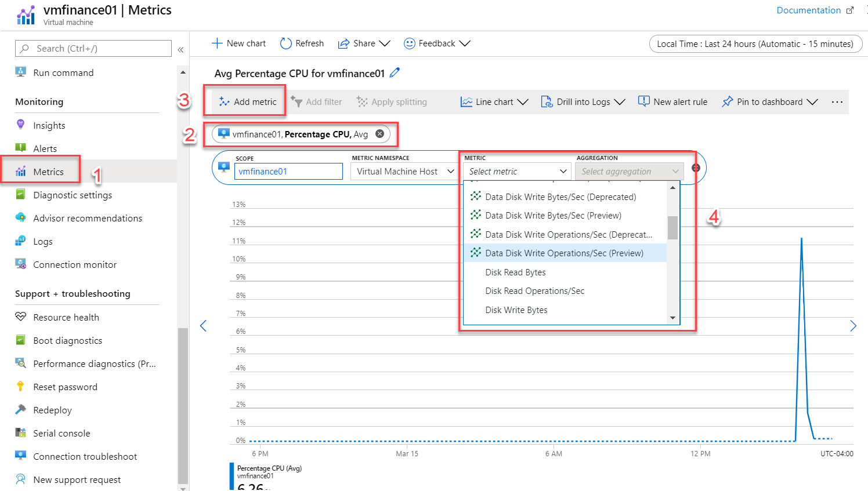The width and height of the screenshot is (868, 491).
Task: Click Add filter button
Action: click(x=316, y=102)
